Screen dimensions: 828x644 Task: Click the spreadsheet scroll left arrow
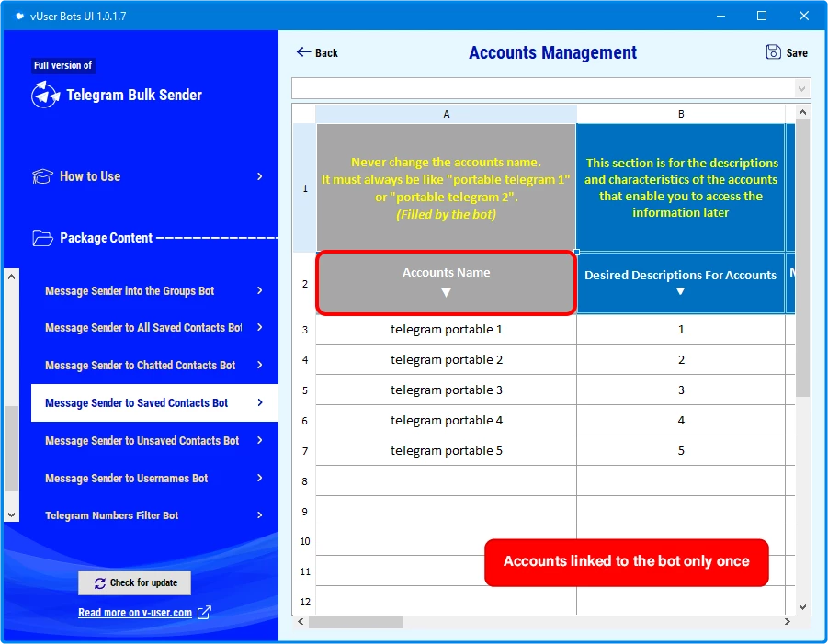[x=301, y=622]
